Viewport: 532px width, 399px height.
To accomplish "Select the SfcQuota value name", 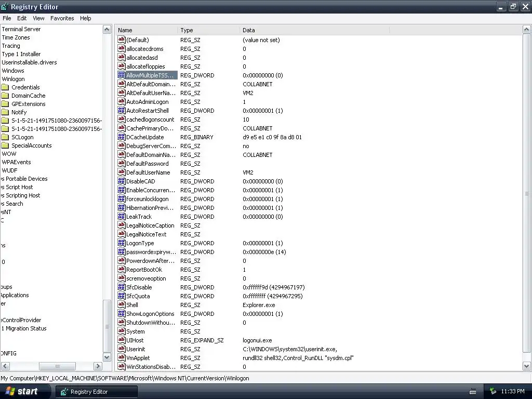I will [x=138, y=296].
